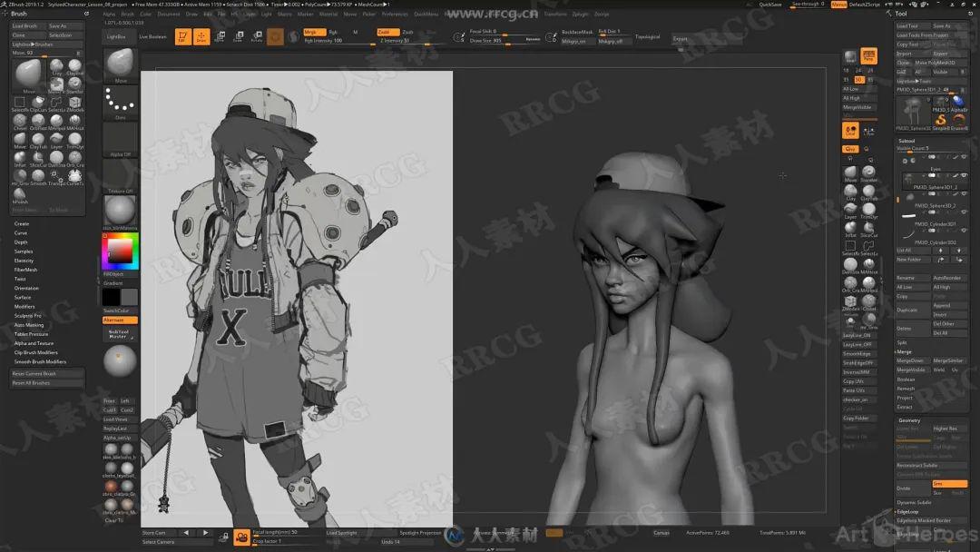The image size is (980, 552).
Task: Click the Load Brush button
Action: [x=29, y=26]
